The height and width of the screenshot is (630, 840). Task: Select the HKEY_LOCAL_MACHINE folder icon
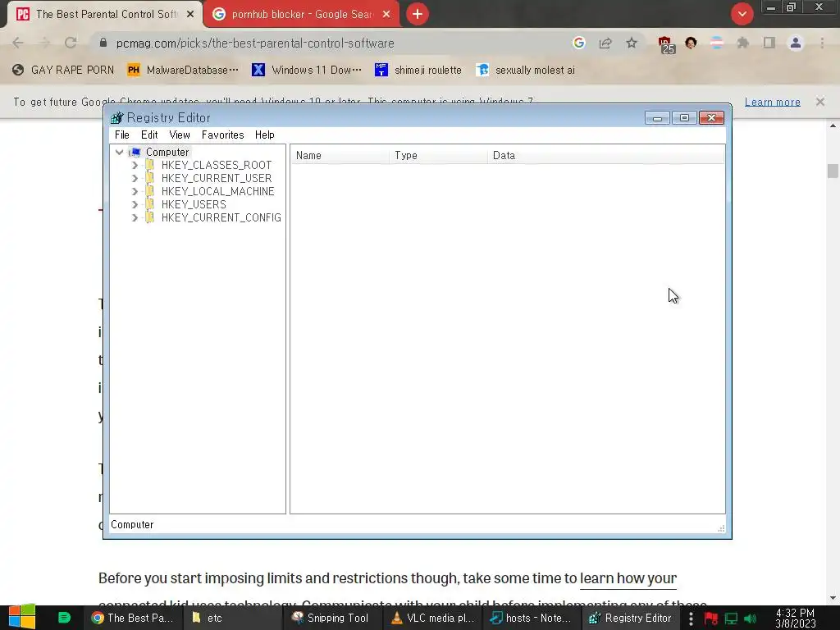[x=150, y=190]
